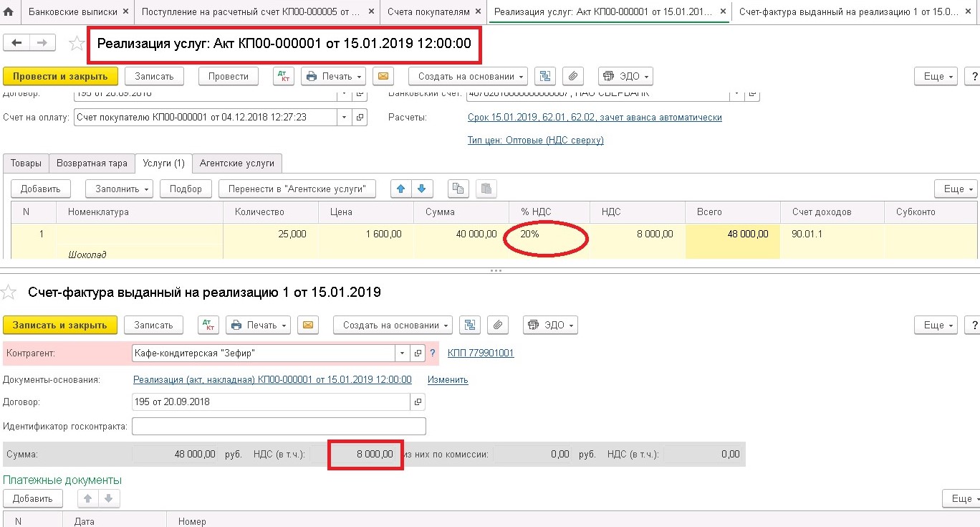Viewport: 980px width, 527px height.
Task: Move service row up with blue arrow
Action: pyautogui.click(x=400, y=189)
